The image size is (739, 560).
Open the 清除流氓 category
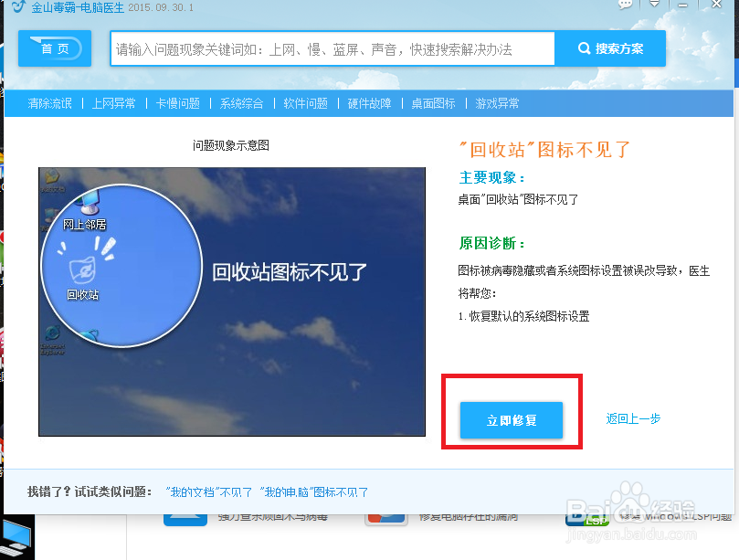tap(49, 103)
